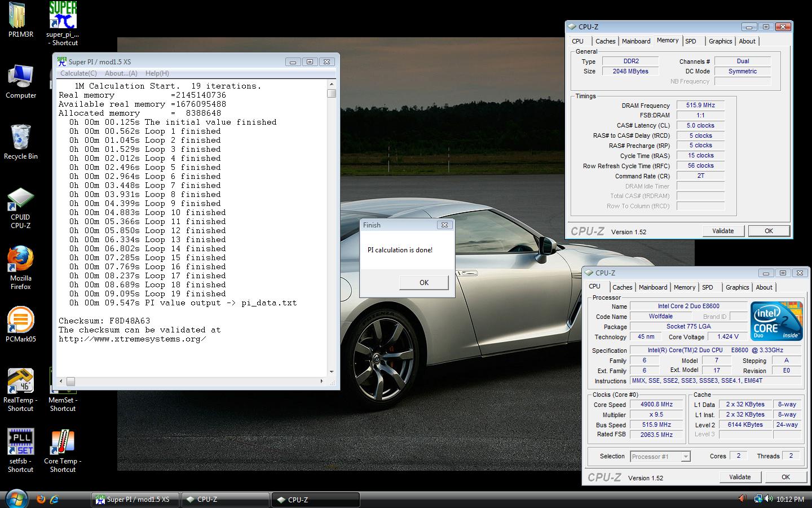Click the DRAM Frequency value 515.9 MHz
This screenshot has width=812, height=508.
[700, 106]
